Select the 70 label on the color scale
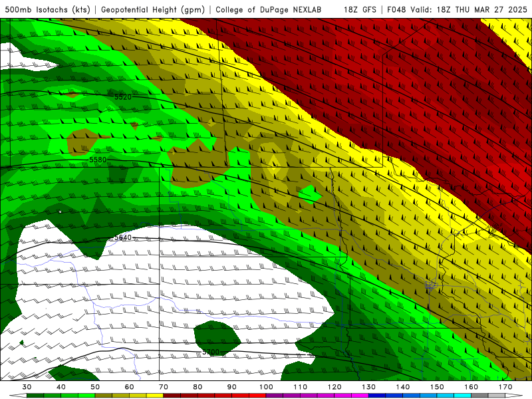 pos(164,387)
